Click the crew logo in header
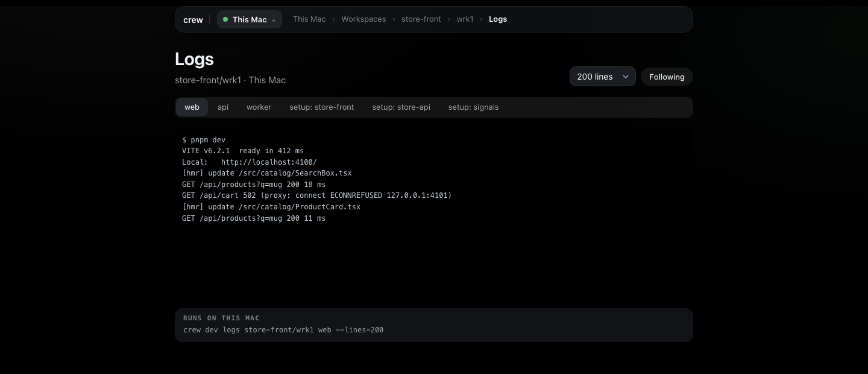The height and width of the screenshot is (374, 868). (193, 19)
